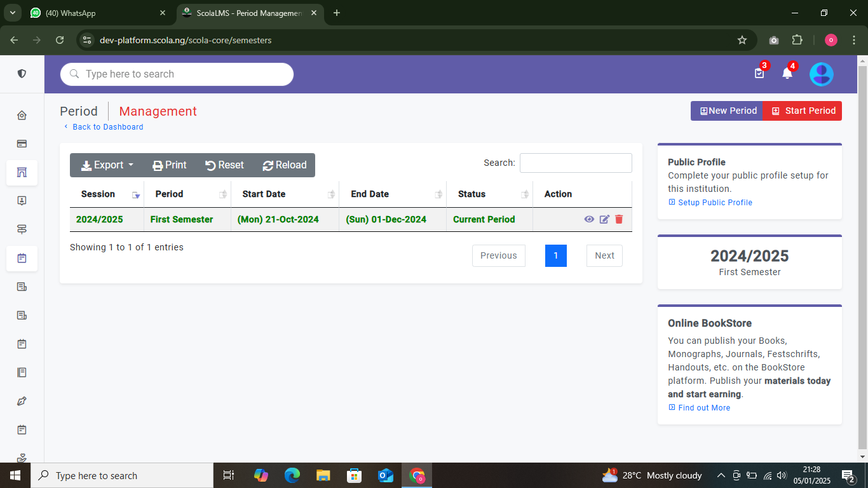This screenshot has width=868, height=488.
Task: Show hidden system tray icons
Action: (721, 475)
